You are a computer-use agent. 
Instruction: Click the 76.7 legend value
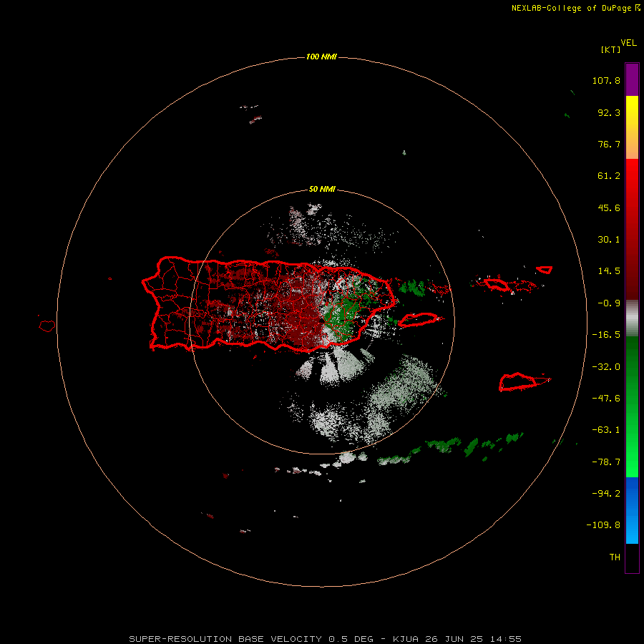click(x=609, y=144)
